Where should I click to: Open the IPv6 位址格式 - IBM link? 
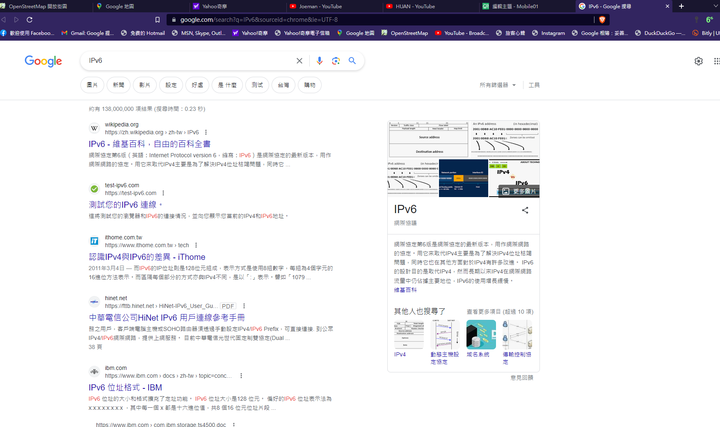click(125, 388)
